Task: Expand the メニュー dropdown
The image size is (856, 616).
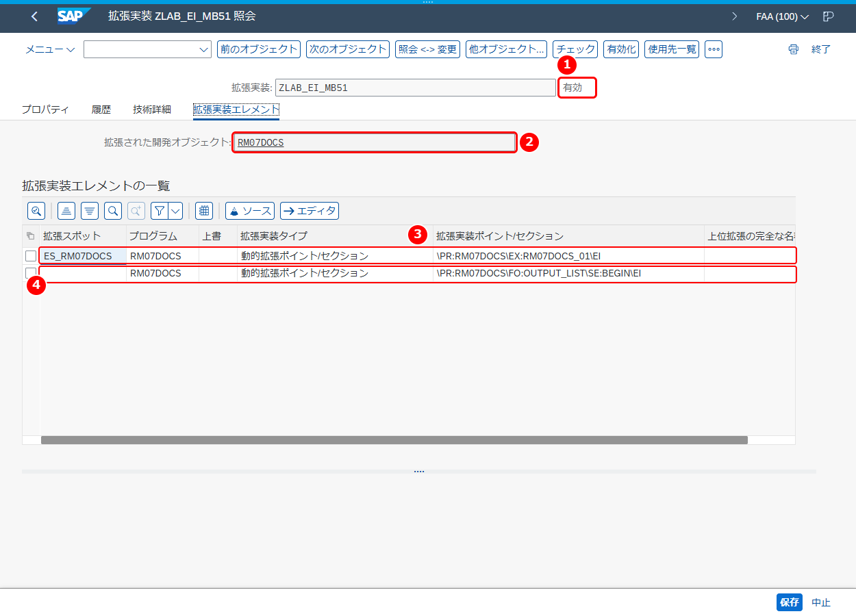Action: pyautogui.click(x=51, y=49)
